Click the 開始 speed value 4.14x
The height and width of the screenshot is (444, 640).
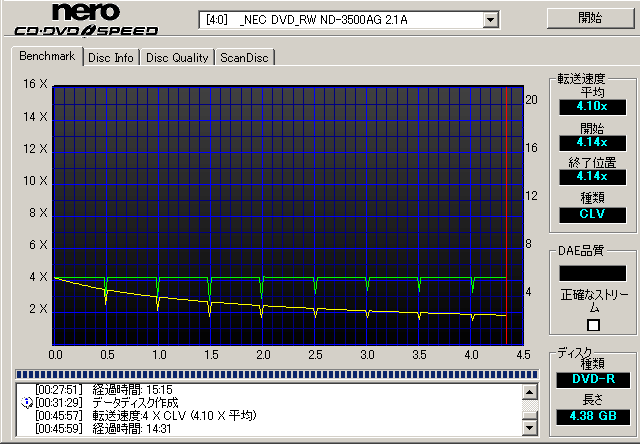point(592,142)
